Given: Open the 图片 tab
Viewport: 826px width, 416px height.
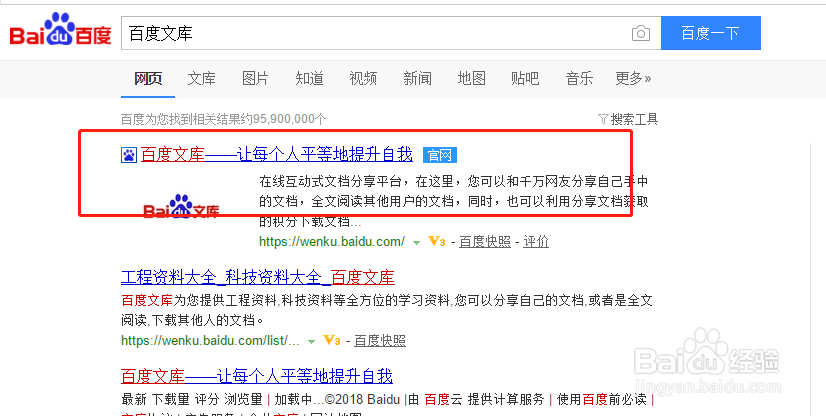Looking at the screenshot, I should [255, 79].
